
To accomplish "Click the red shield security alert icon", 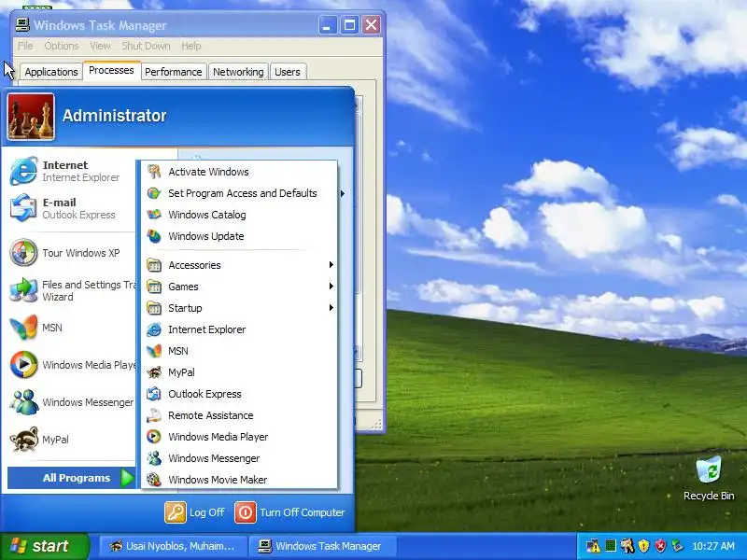I will coord(660,546).
